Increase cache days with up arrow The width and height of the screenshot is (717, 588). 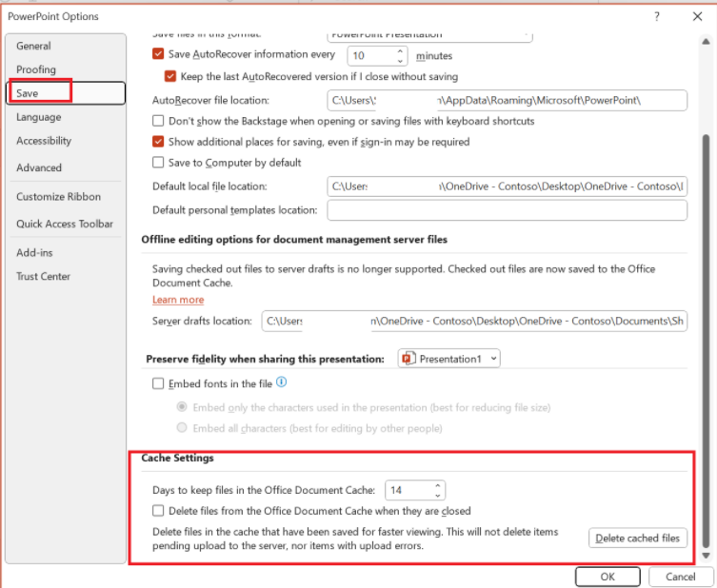pos(438,485)
